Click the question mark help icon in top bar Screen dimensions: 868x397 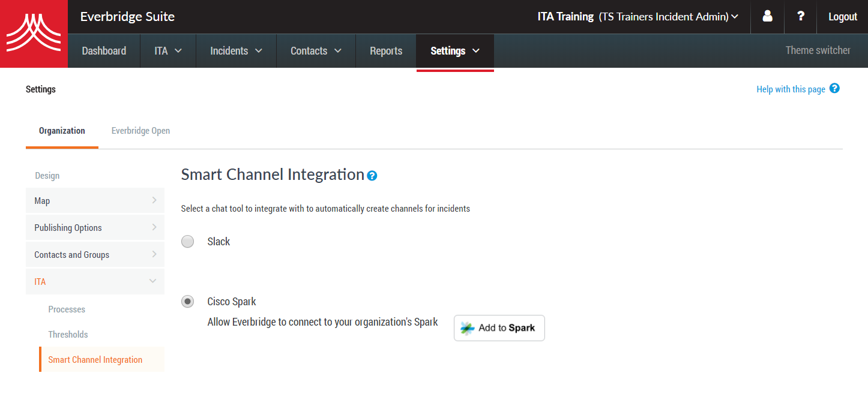click(x=801, y=16)
